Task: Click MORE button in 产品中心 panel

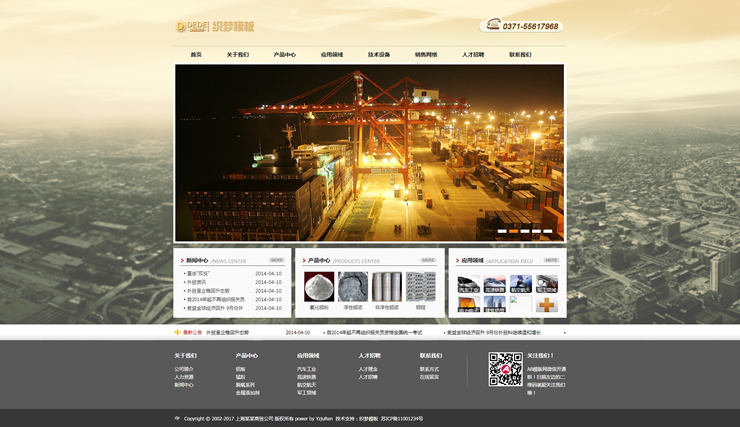Action: [428, 260]
